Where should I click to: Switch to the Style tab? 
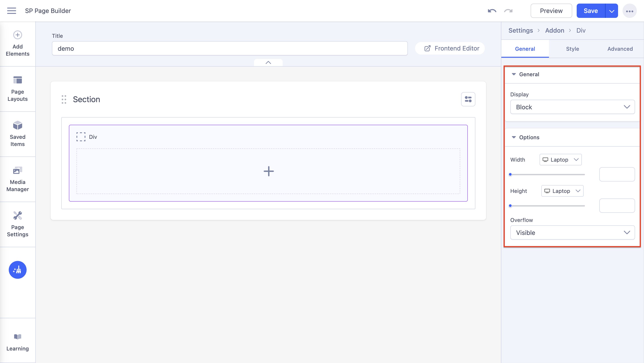572,49
